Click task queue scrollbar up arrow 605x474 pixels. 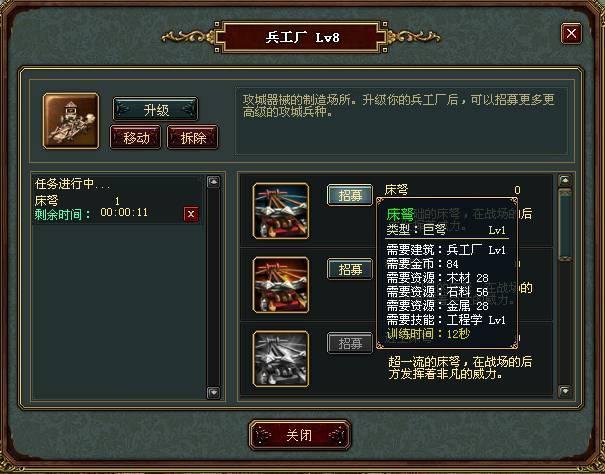tap(213, 182)
